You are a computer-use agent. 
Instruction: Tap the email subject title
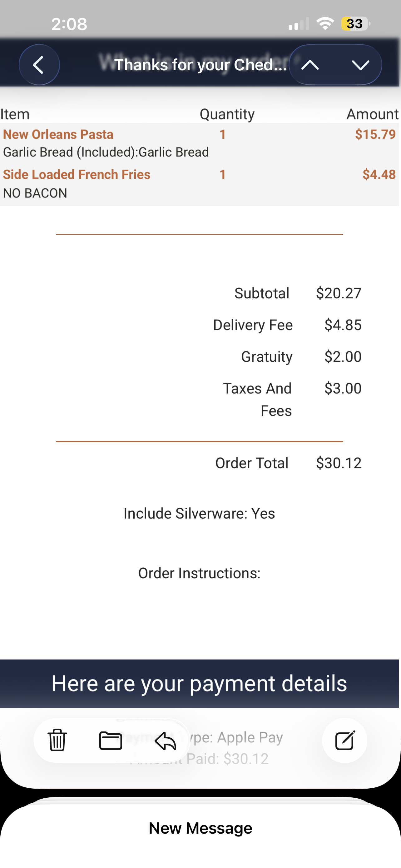(x=200, y=65)
